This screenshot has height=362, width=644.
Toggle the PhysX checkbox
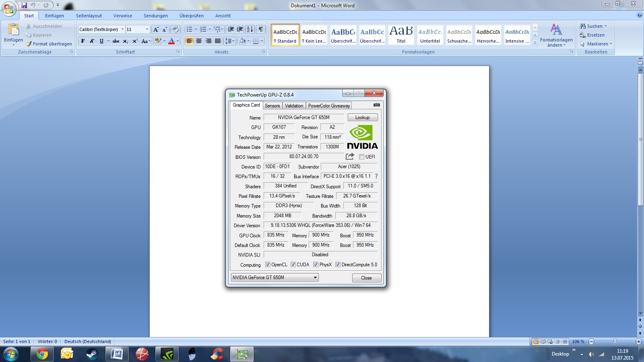316,265
